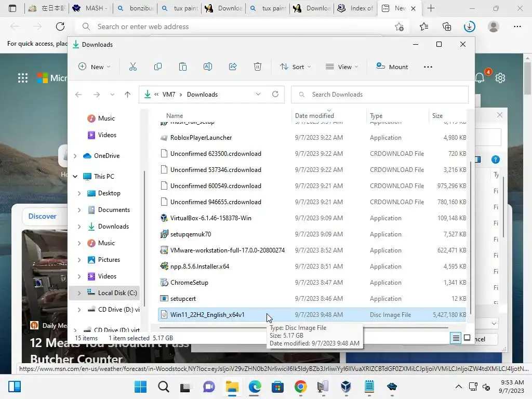The width and height of the screenshot is (532, 399).
Task: Sort by the Size column header
Action: (x=437, y=116)
